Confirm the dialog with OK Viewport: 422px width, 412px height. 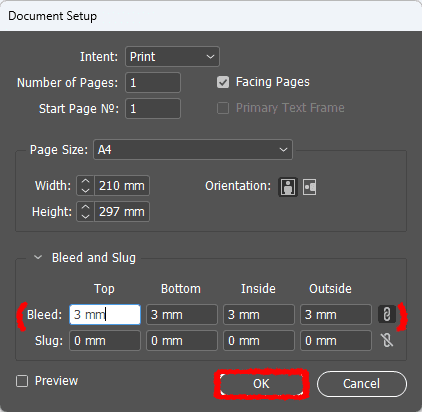tap(261, 384)
